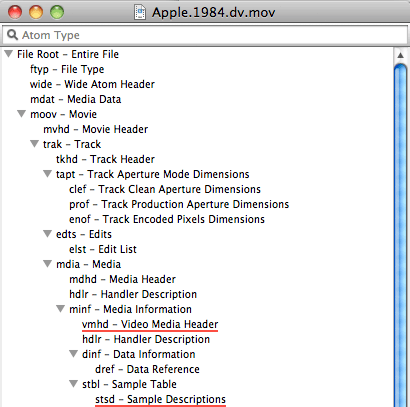Select enof - Track Encoded Pixels Dimensions

coord(167,219)
